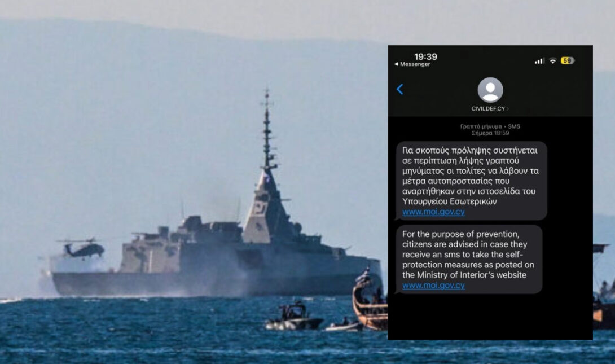The width and height of the screenshot is (615, 364).
Task: Tap the 19:39 clock in status bar
Action: (425, 56)
